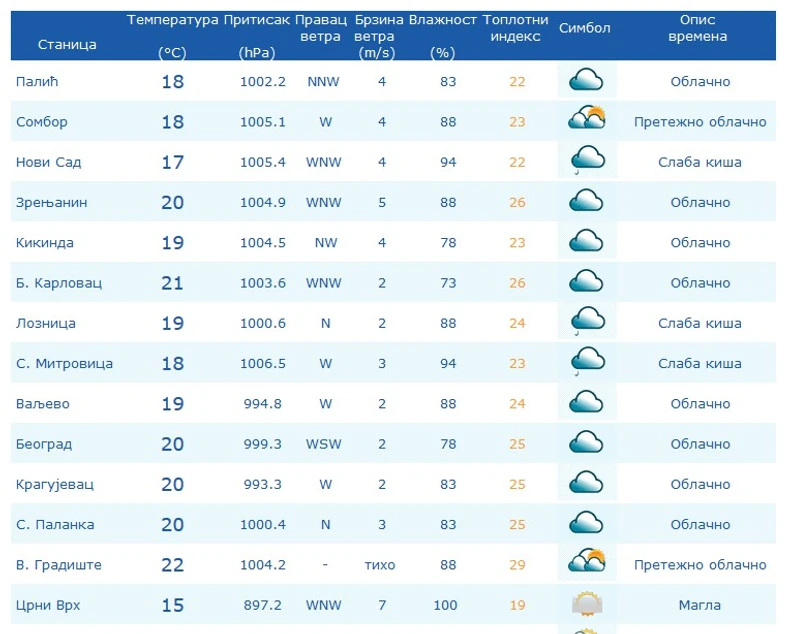
Task: Click the rain icon for Лозница
Action: (x=587, y=322)
